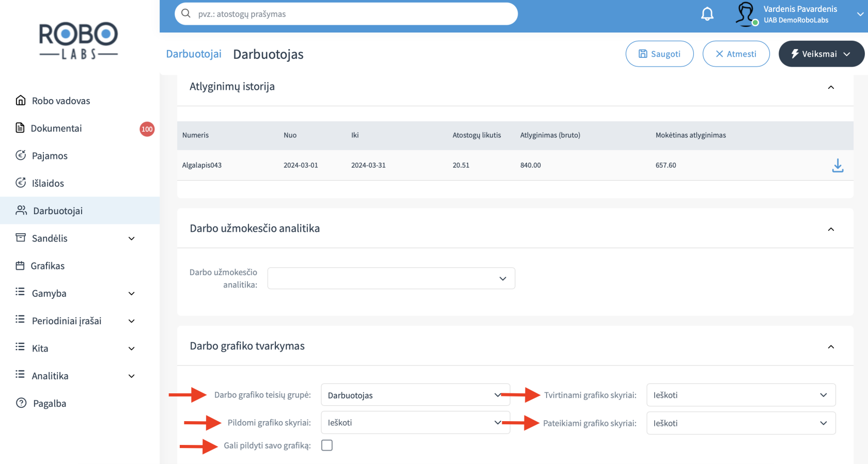This screenshot has width=868, height=464.
Task: Expand the Kita submenu chevron
Action: (x=132, y=348)
